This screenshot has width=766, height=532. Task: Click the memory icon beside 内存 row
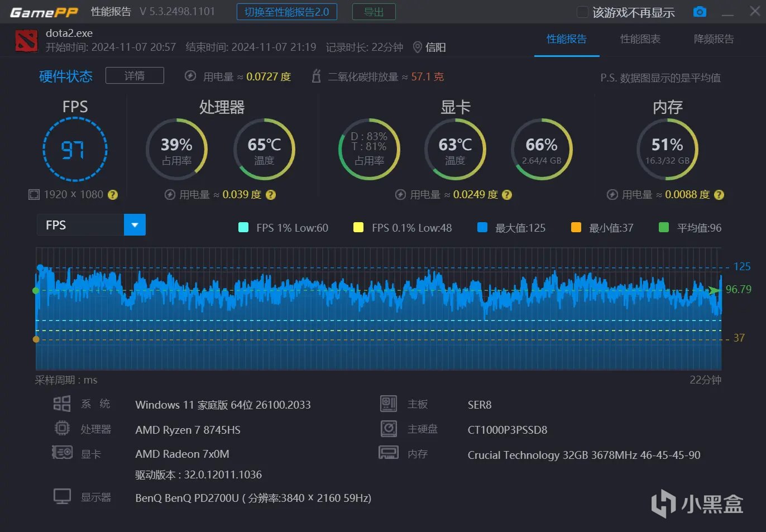389,453
